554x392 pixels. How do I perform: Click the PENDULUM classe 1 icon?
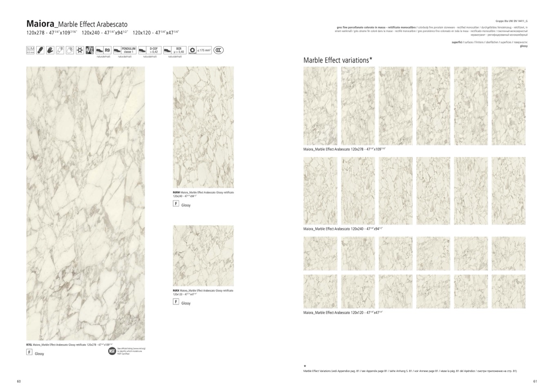[125, 50]
